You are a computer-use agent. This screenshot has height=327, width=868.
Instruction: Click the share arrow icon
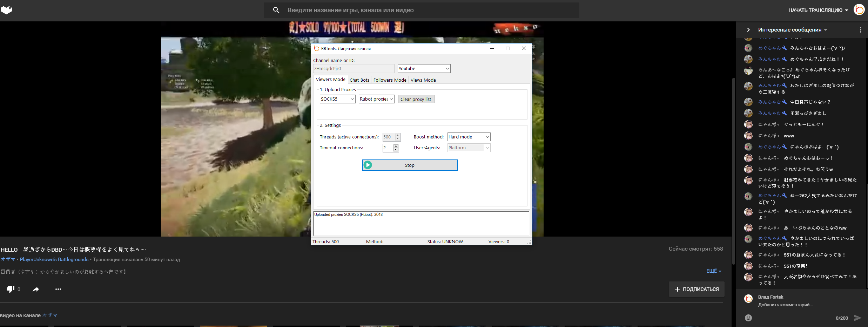(36, 289)
